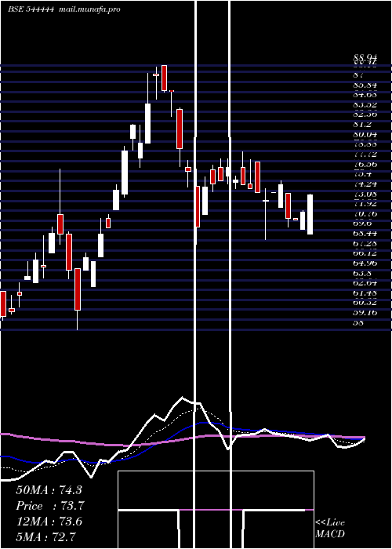Click the 'mail.munafa.pro' watermark link text

point(89,9)
